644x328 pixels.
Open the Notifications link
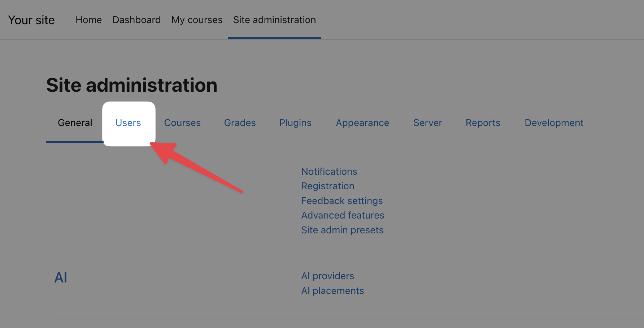[329, 172]
